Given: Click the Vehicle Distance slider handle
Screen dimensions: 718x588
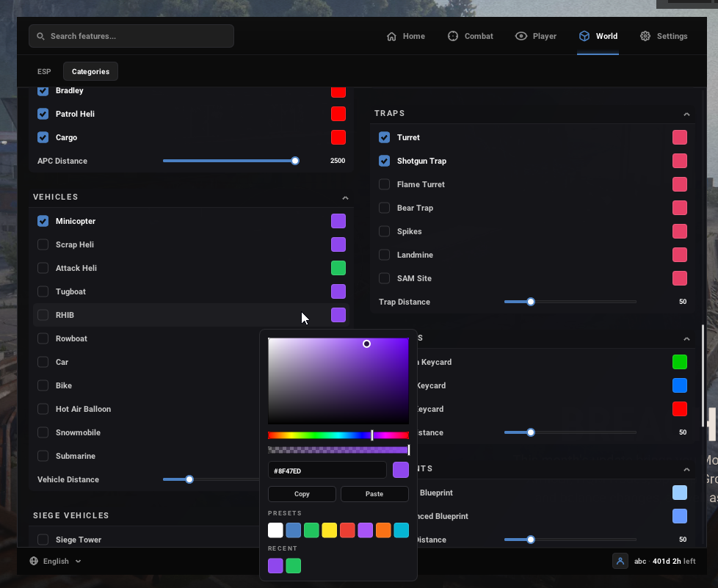Looking at the screenshot, I should (189, 479).
